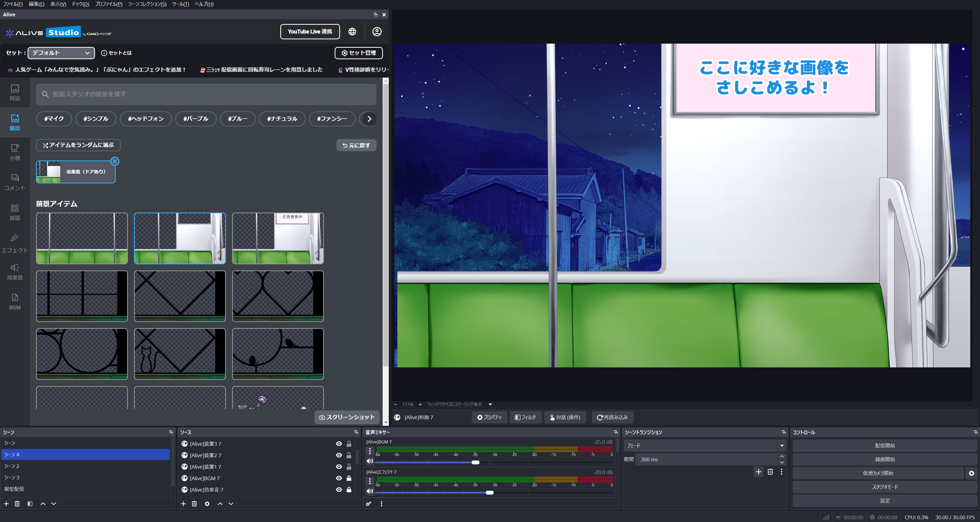Viewport: 980px width, 522px height.
Task: Toggle lock on [Alive]装置1 7 source
Action: [349, 467]
